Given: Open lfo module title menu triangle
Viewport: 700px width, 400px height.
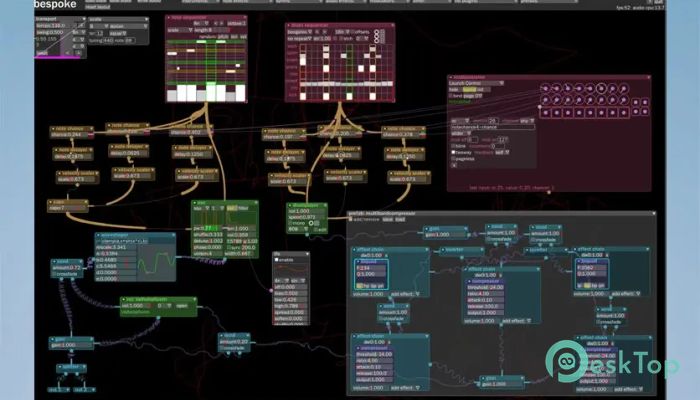Looking at the screenshot, I should point(307,254).
